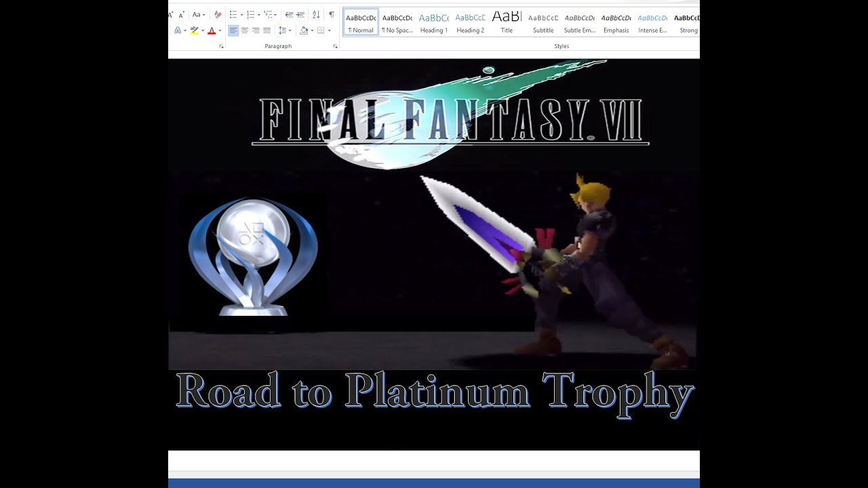Apply Heading 2 style
This screenshot has width=868, height=488.
click(x=471, y=22)
